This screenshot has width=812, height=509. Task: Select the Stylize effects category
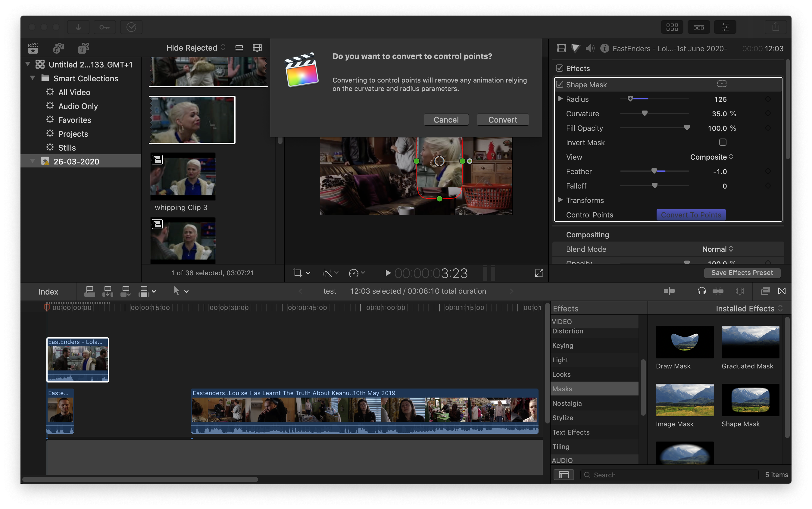coord(563,418)
